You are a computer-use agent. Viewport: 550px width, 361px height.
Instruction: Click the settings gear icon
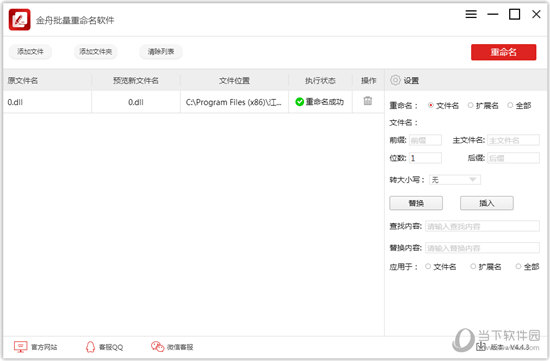395,80
